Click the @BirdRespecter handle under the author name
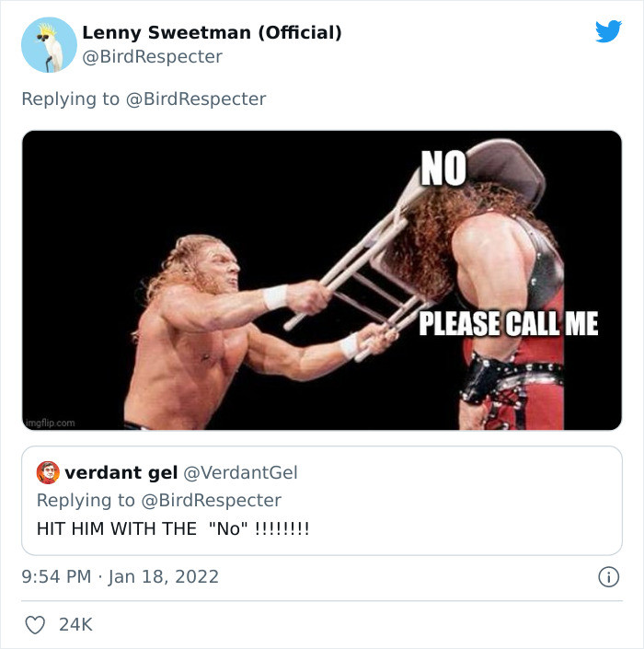The image size is (644, 649). pos(152,57)
